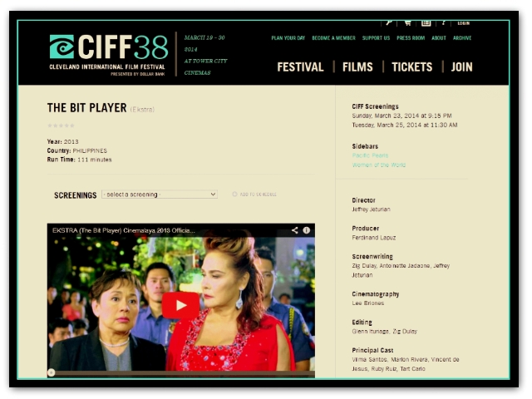Show video info via the i icon

[x=307, y=230]
